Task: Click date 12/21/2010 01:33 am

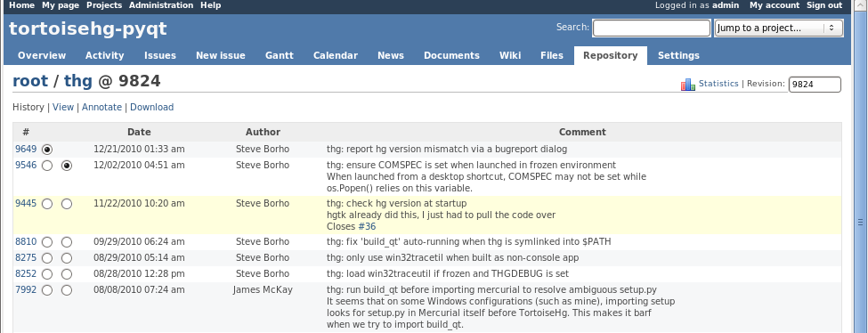Action: (139, 150)
